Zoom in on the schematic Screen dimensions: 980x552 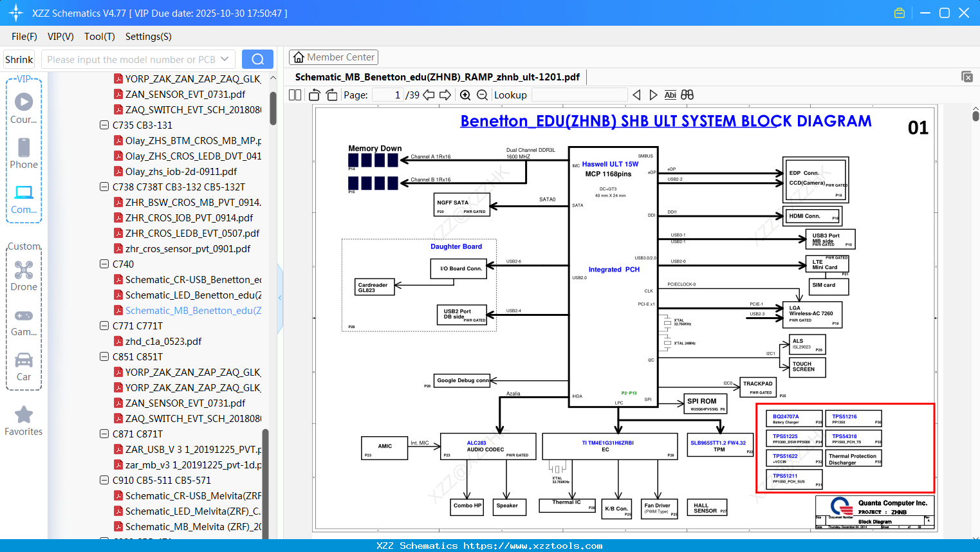click(465, 95)
